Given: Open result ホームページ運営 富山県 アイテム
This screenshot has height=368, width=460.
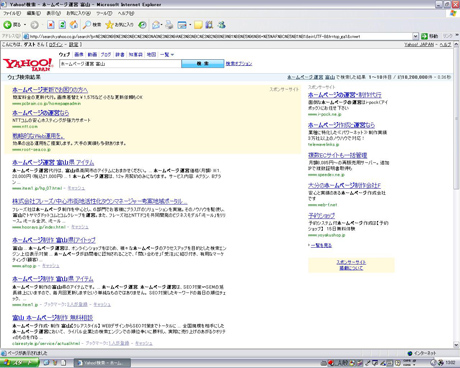Looking at the screenshot, I should tap(53, 163).
